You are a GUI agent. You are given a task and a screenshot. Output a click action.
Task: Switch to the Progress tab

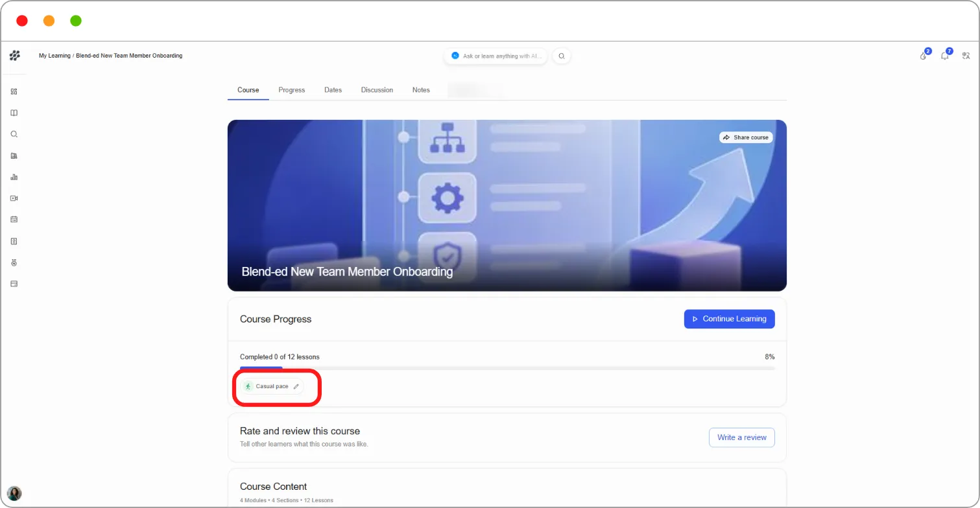tap(292, 90)
